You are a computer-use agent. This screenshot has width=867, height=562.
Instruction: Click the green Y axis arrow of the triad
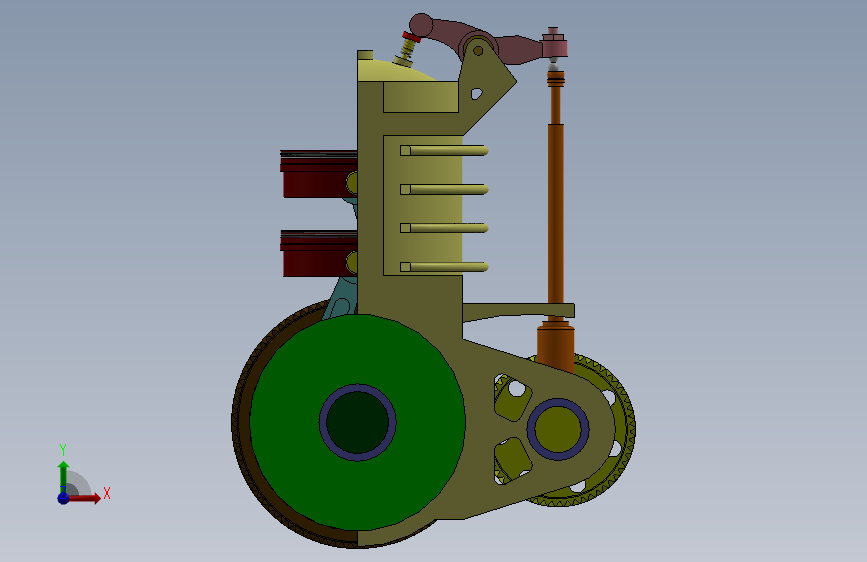click(64, 476)
